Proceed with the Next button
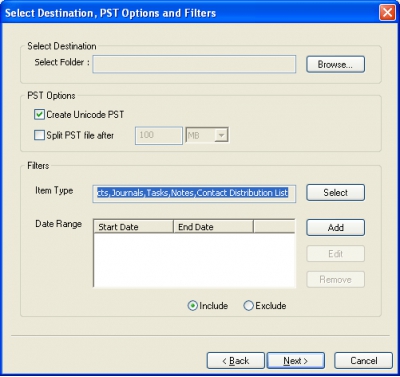The image size is (400, 377). (296, 361)
